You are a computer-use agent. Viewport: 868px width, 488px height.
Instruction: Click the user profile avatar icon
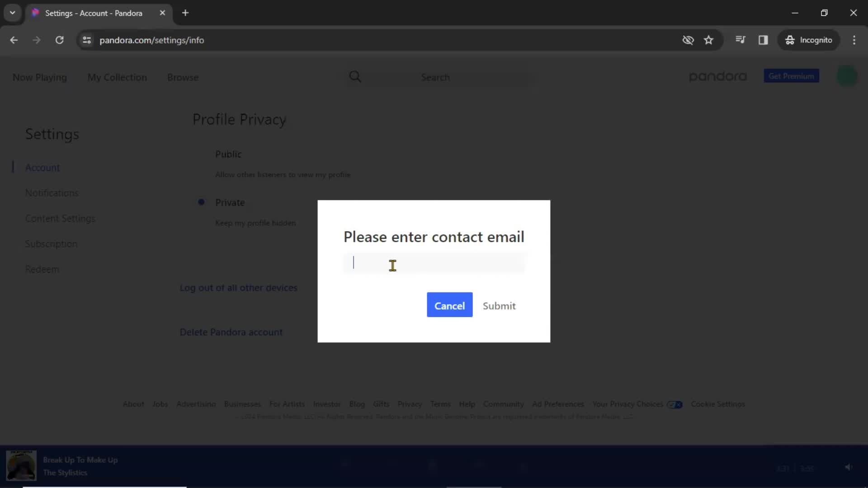click(x=847, y=76)
